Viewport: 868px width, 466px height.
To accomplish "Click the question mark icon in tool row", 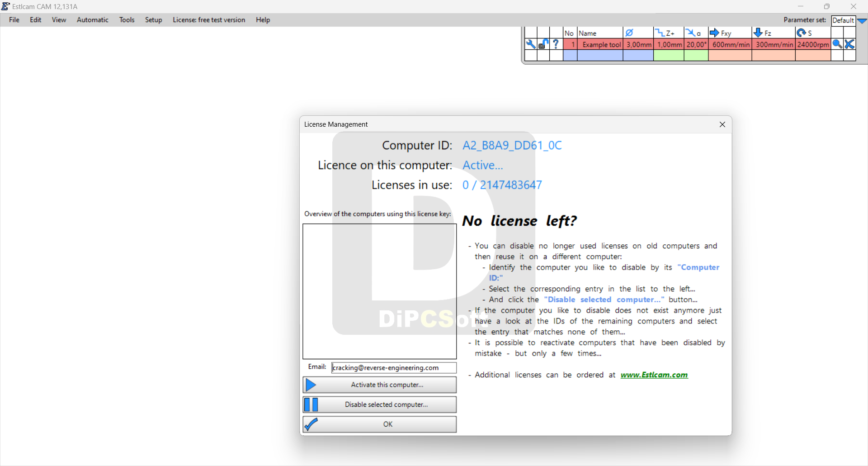I will pyautogui.click(x=556, y=44).
